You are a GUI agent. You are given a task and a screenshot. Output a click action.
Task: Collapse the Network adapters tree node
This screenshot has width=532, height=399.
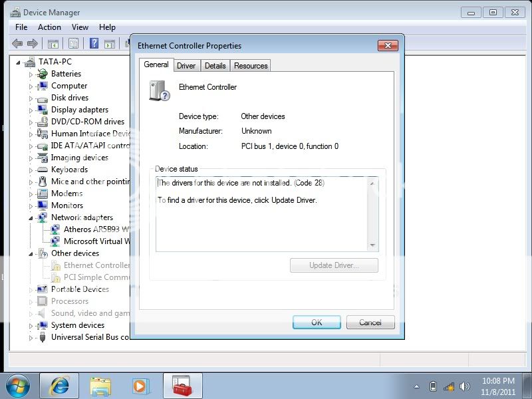[x=31, y=218]
